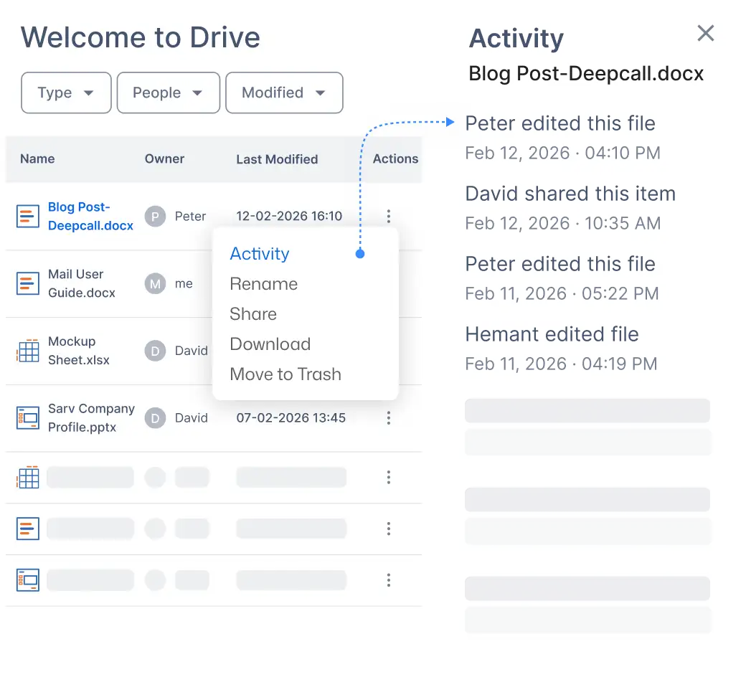Select Activity from the context menu

260,254
